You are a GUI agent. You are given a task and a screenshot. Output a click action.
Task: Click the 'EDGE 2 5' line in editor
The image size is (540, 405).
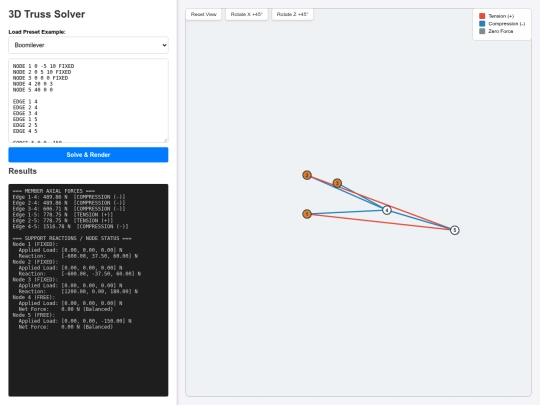[x=25, y=125]
